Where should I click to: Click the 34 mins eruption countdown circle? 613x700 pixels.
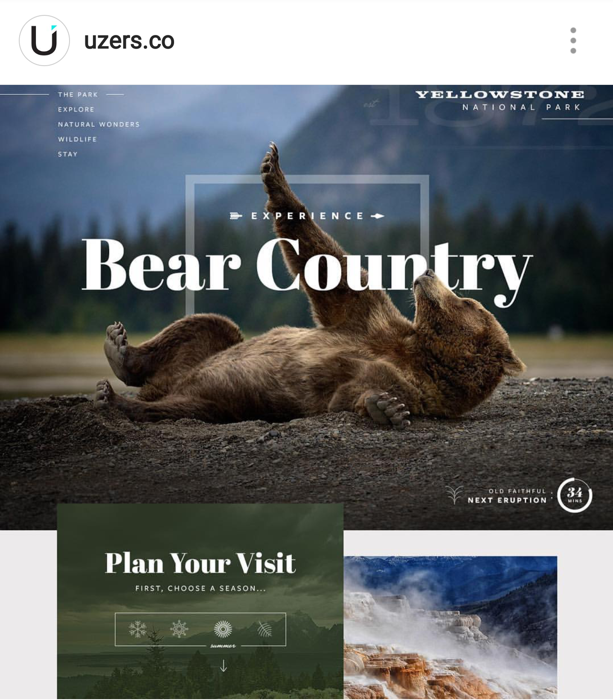(x=575, y=495)
